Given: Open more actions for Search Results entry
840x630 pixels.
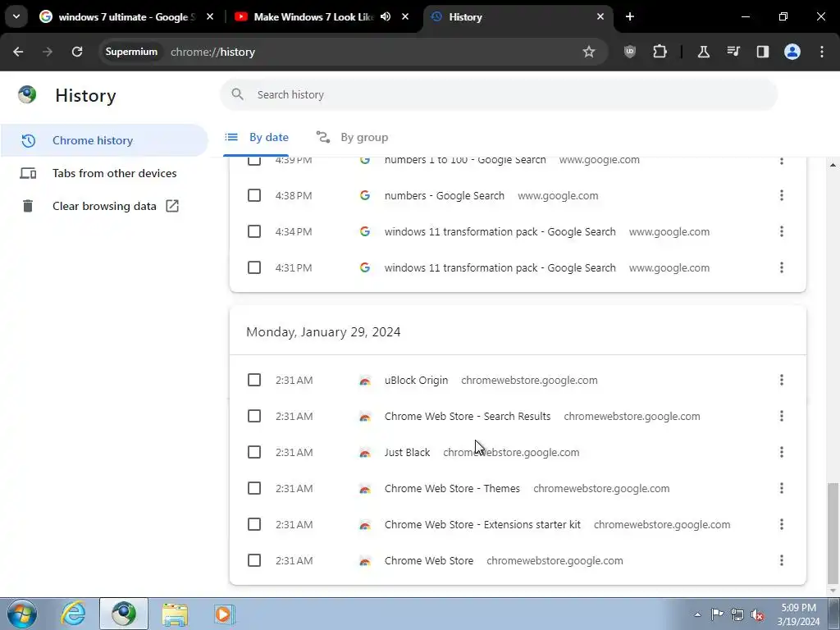Looking at the screenshot, I should [x=782, y=416].
